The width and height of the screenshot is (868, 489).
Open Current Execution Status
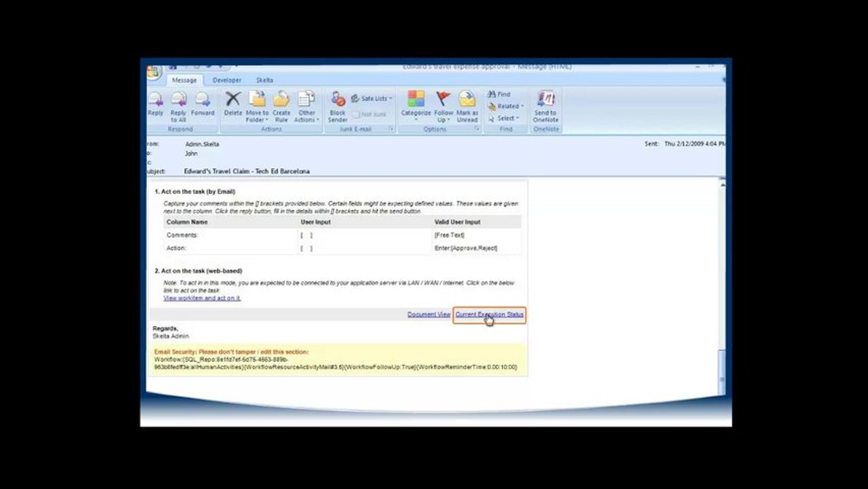point(489,314)
